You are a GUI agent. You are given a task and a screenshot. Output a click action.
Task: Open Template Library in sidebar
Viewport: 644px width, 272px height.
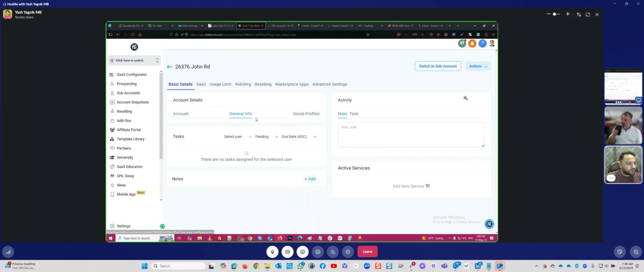coord(130,139)
